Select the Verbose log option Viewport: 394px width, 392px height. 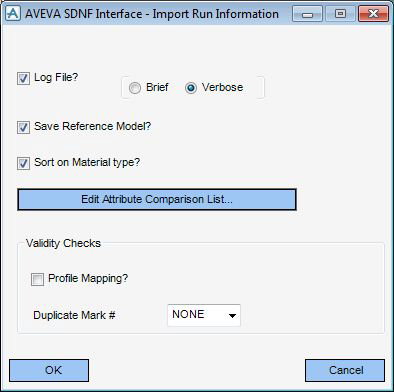(x=191, y=88)
